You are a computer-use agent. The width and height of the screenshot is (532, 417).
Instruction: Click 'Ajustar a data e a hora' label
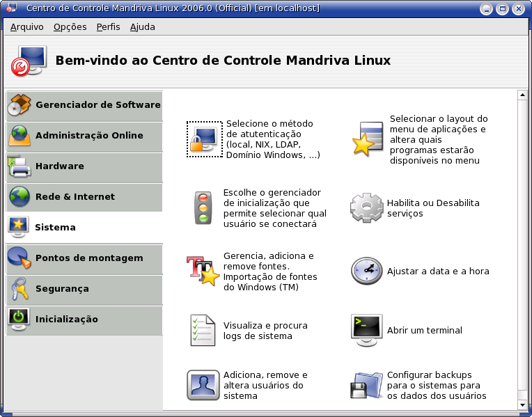pyautogui.click(x=438, y=271)
